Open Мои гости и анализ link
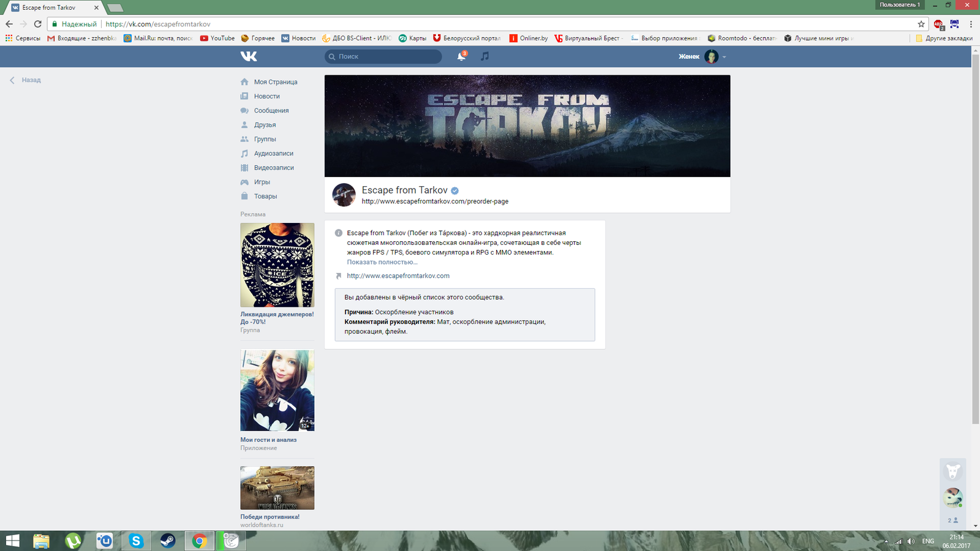The image size is (980, 551). coord(268,440)
